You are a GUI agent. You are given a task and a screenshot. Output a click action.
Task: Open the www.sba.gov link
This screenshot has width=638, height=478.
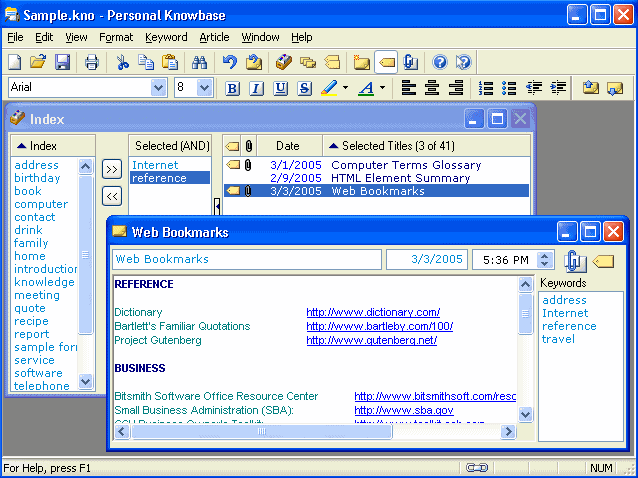point(404,410)
